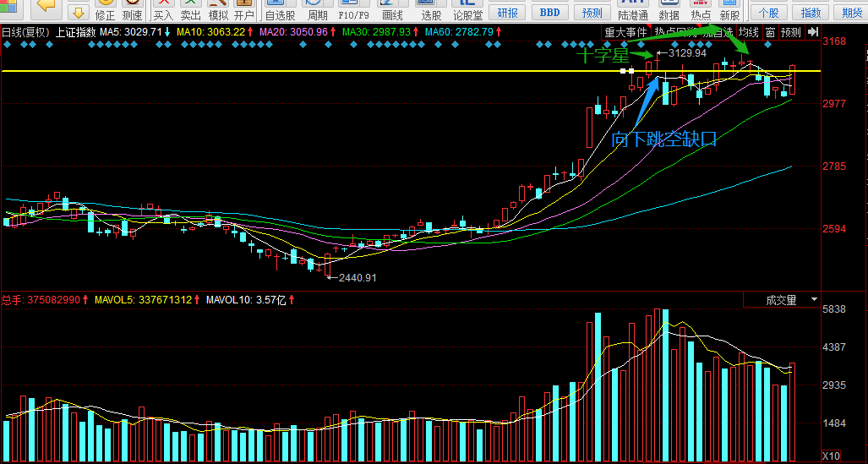Switch to the 指数 tab
The height and width of the screenshot is (464, 868).
[x=811, y=12]
